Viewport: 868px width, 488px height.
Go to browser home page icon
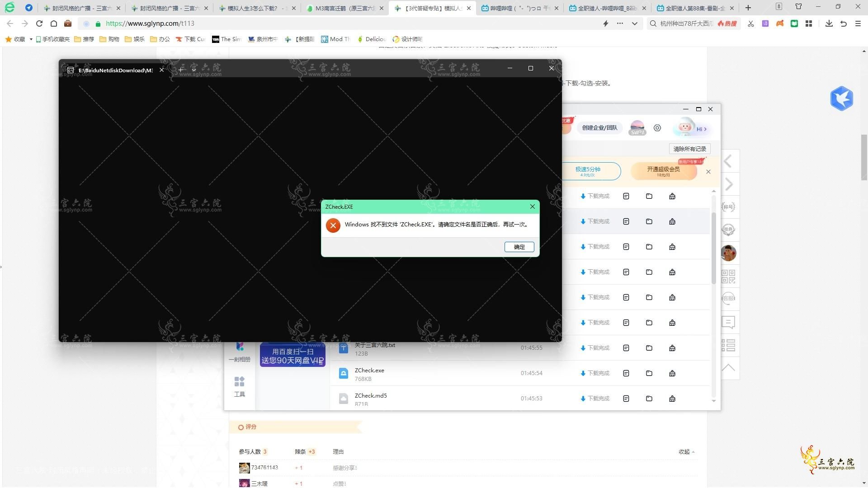tap(53, 23)
